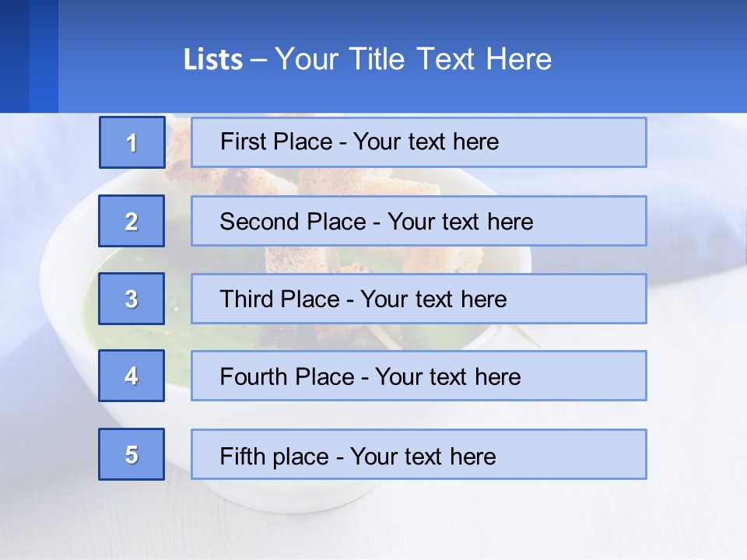Screen dimensions: 747x560
Task: Click the Fifth place text box
Action: pos(419,454)
